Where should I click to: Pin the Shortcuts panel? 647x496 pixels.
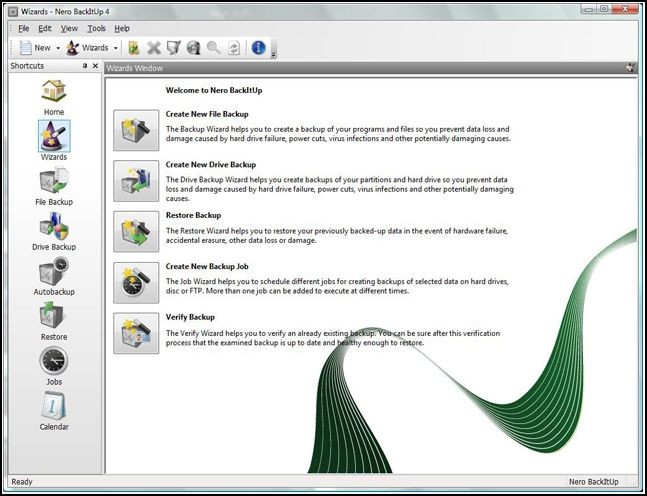(x=85, y=66)
